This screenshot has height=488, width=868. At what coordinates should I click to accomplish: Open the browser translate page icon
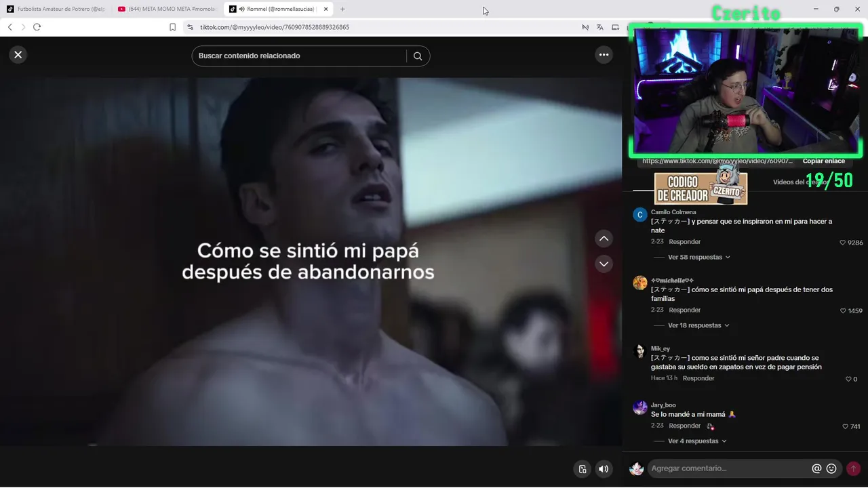(x=599, y=27)
